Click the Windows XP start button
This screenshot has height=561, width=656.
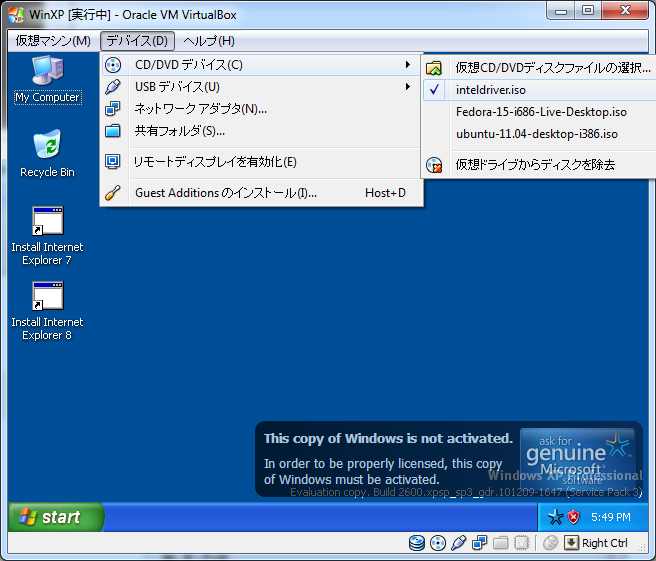point(56,517)
